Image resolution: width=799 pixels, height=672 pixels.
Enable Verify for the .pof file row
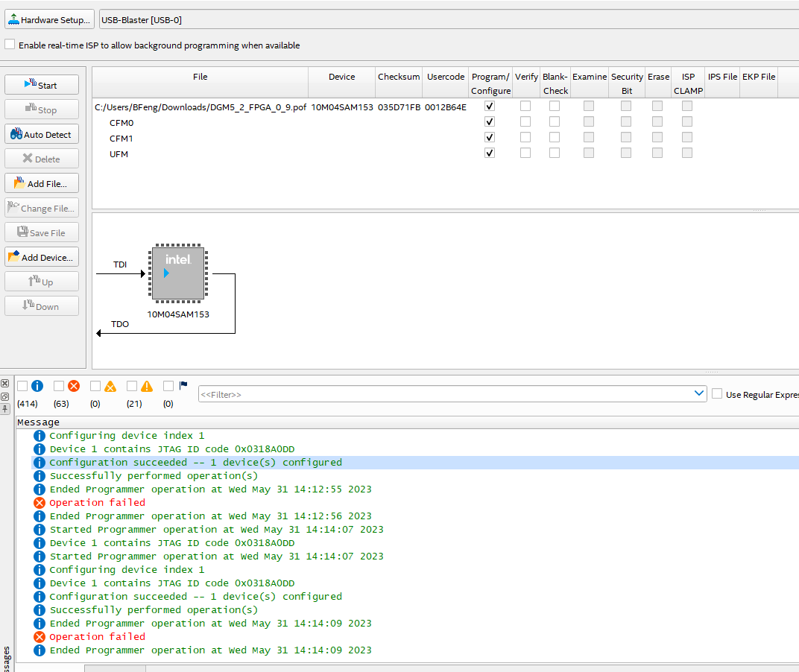(x=525, y=106)
